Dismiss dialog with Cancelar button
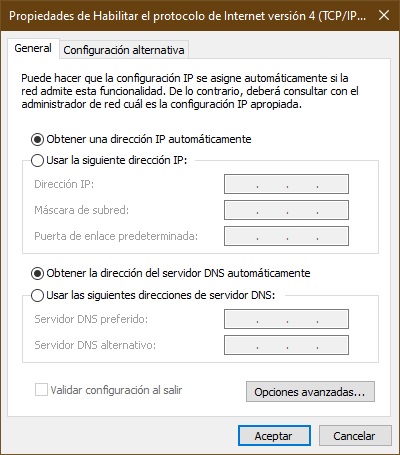Viewport: 400px width, 455px height. pos(355,436)
